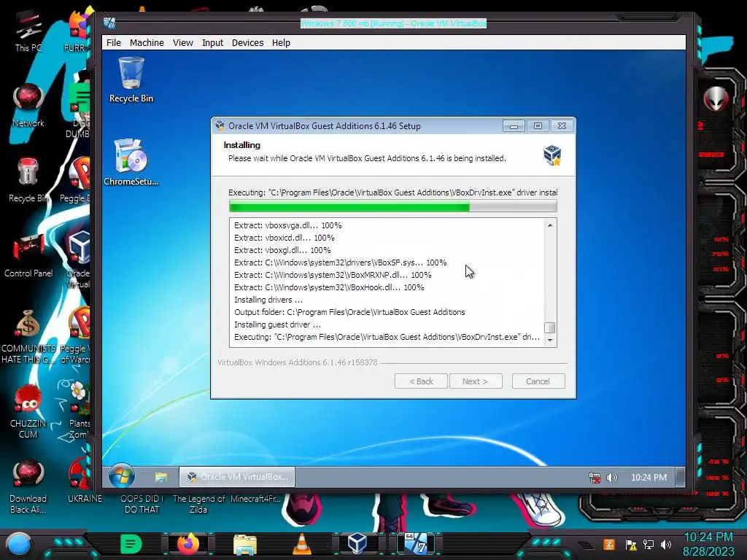Open the Input menu
747x560 pixels.
point(212,43)
